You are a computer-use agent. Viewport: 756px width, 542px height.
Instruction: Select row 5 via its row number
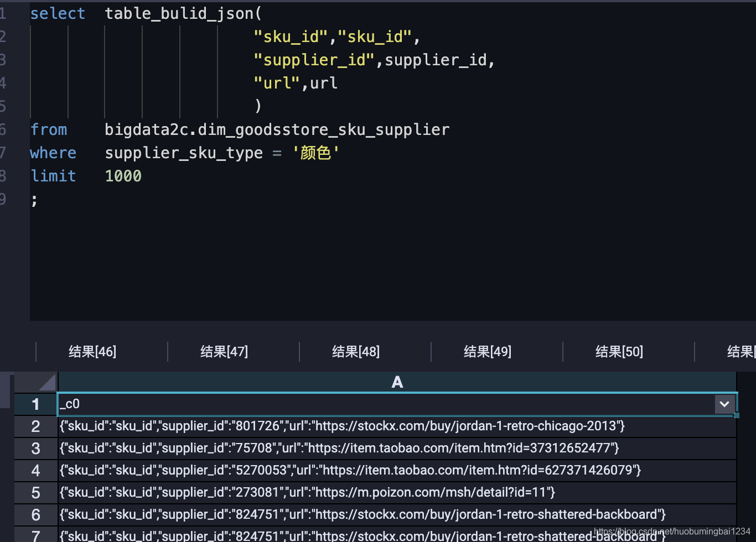tap(35, 492)
